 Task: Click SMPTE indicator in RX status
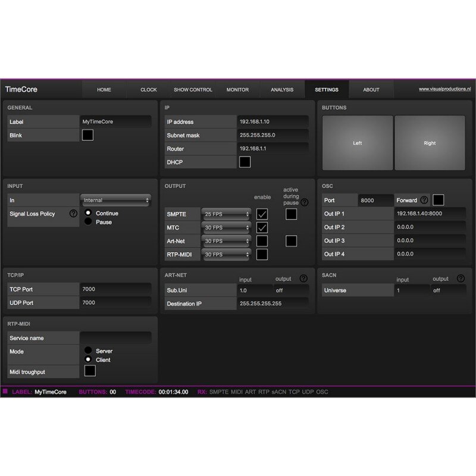(x=219, y=392)
